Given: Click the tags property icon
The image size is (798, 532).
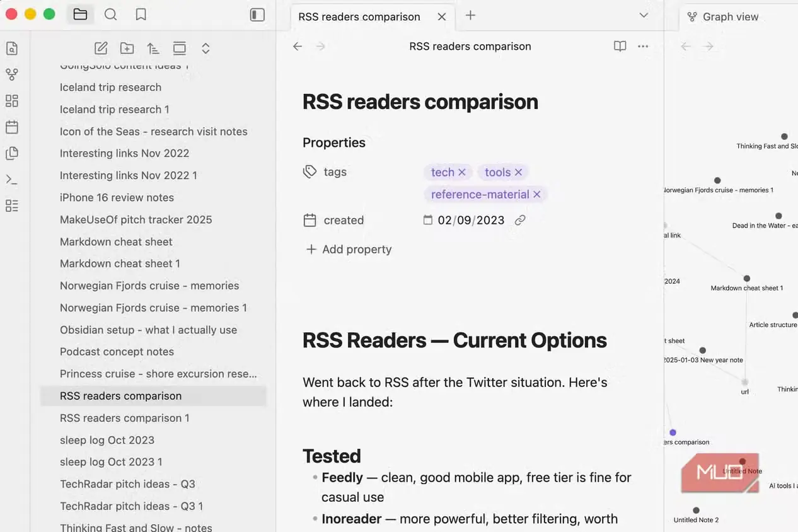Looking at the screenshot, I should pyautogui.click(x=309, y=171).
